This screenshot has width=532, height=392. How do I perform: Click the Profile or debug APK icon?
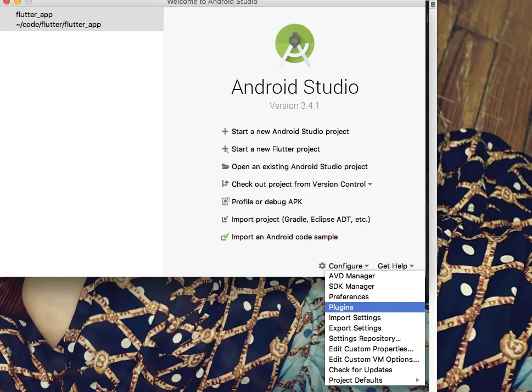coord(225,201)
